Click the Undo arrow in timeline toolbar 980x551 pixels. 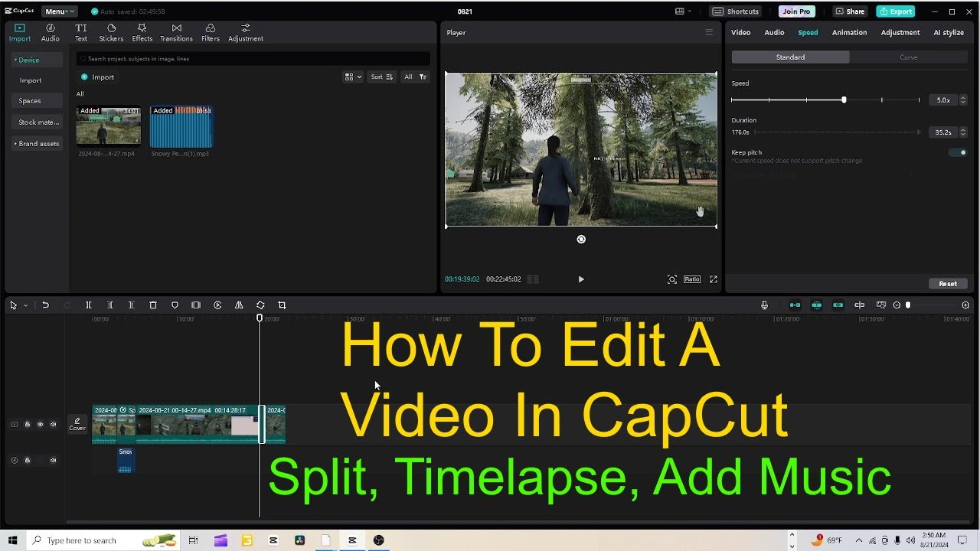click(x=45, y=305)
